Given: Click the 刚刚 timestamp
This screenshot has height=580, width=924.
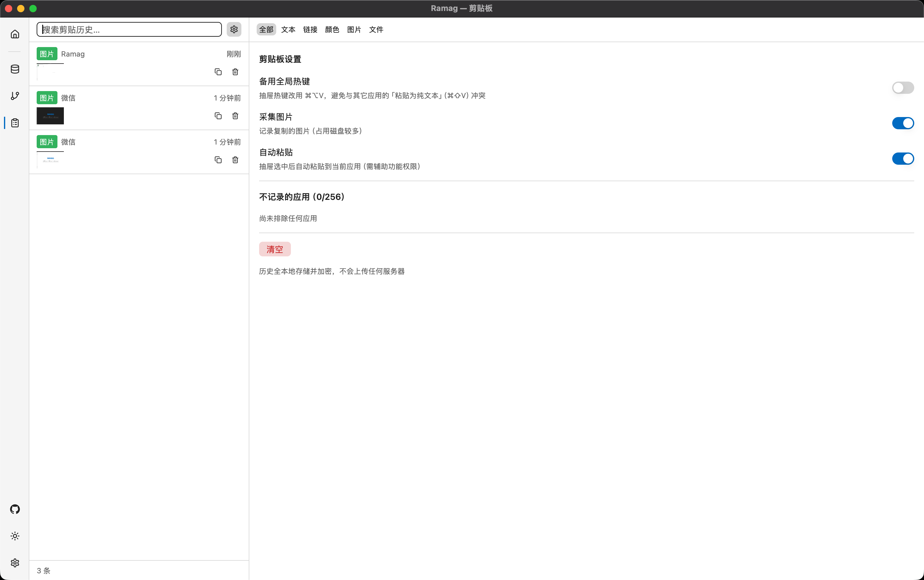Looking at the screenshot, I should point(233,54).
